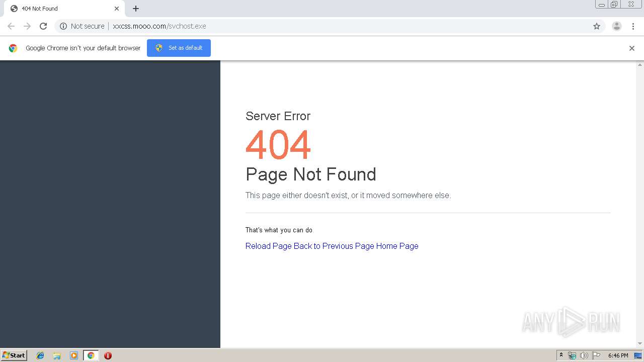Launch Internet Explorer from taskbar
The height and width of the screenshot is (362, 644).
pos(40,355)
